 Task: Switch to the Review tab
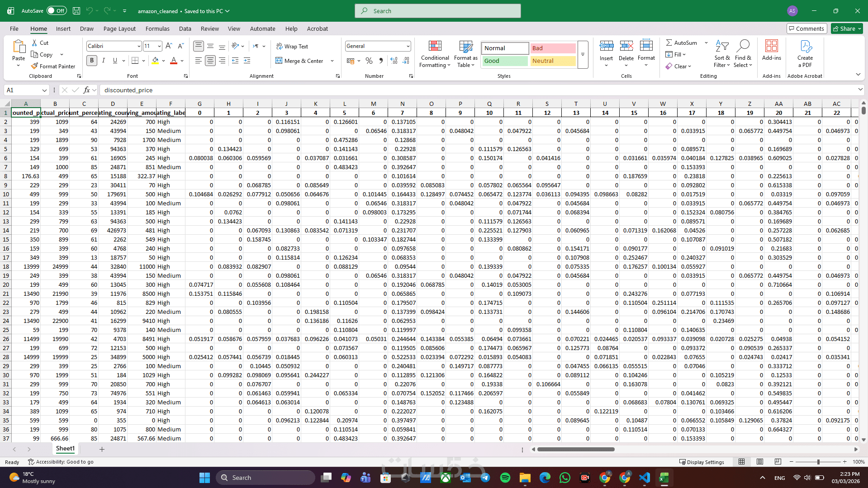pos(210,28)
